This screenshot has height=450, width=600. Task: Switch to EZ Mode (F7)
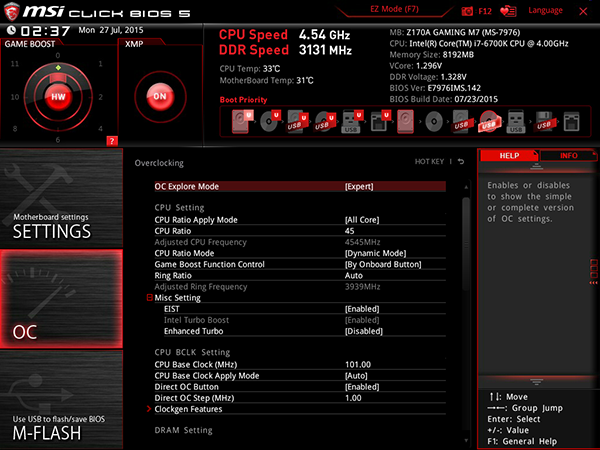click(394, 9)
